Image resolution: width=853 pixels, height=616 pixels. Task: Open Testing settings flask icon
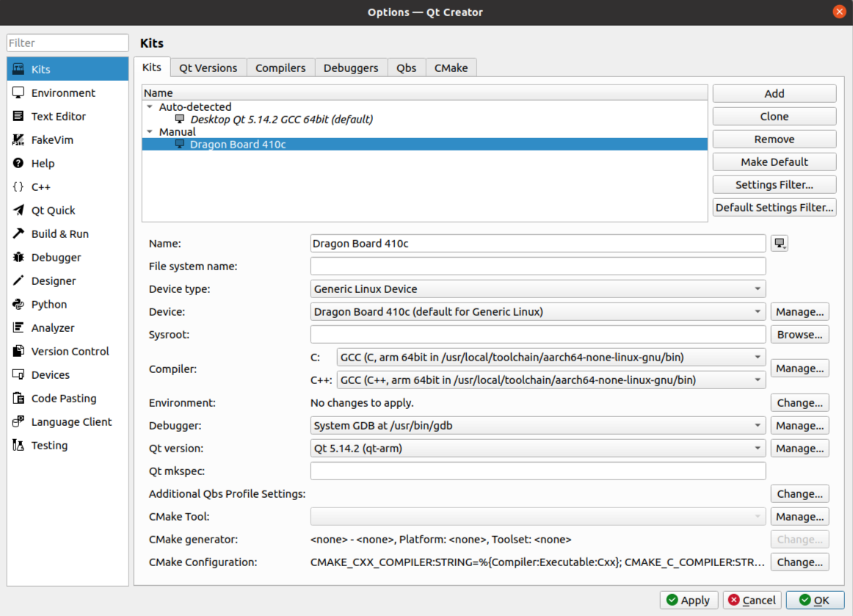point(18,445)
